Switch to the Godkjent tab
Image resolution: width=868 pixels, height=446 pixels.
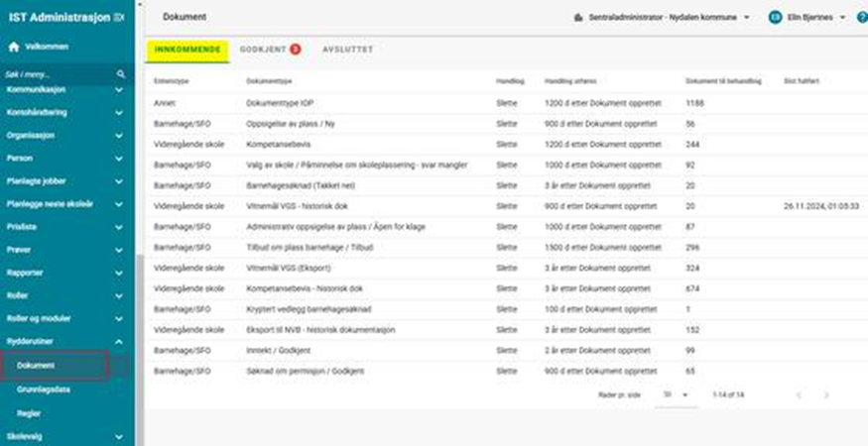[x=270, y=49]
